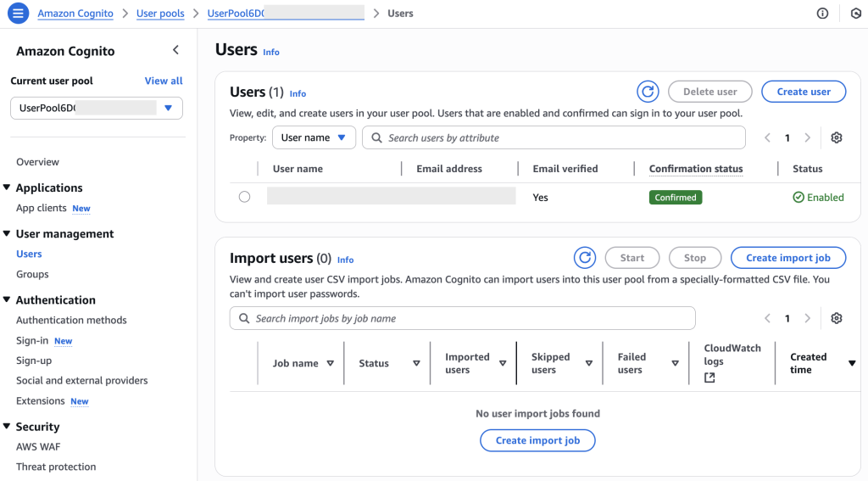Open Extensions in sidebar
This screenshot has height=481, width=868.
[x=41, y=400]
